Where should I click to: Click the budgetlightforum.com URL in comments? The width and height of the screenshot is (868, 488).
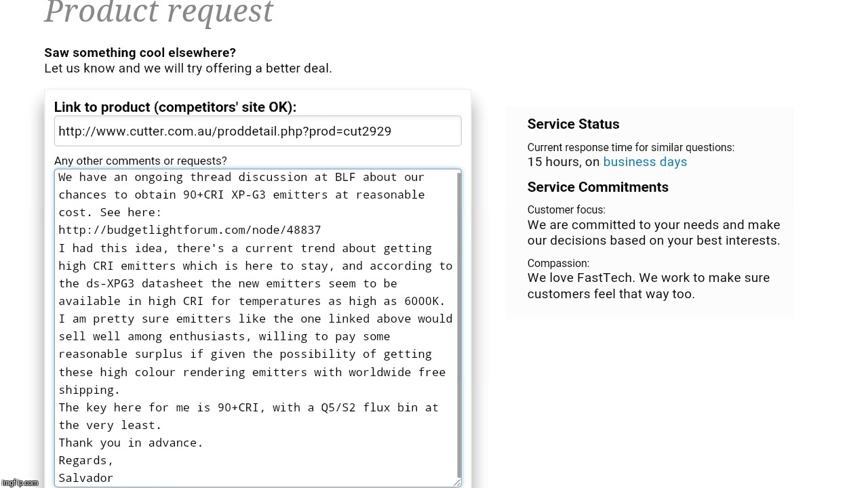190,230
